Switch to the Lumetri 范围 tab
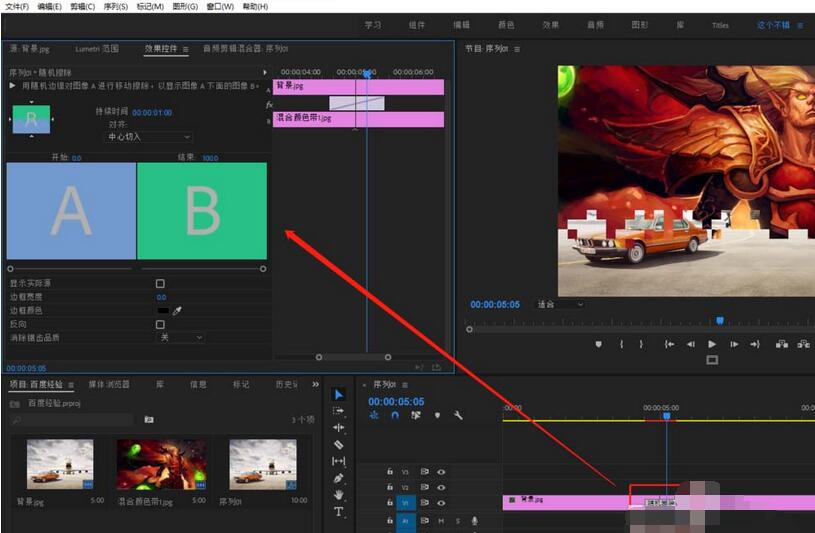The image size is (815, 533). point(97,48)
